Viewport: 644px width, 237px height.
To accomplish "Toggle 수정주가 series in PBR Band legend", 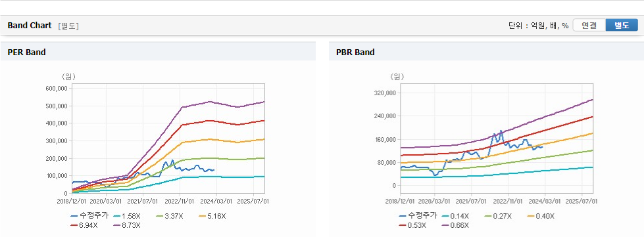I will click(418, 216).
